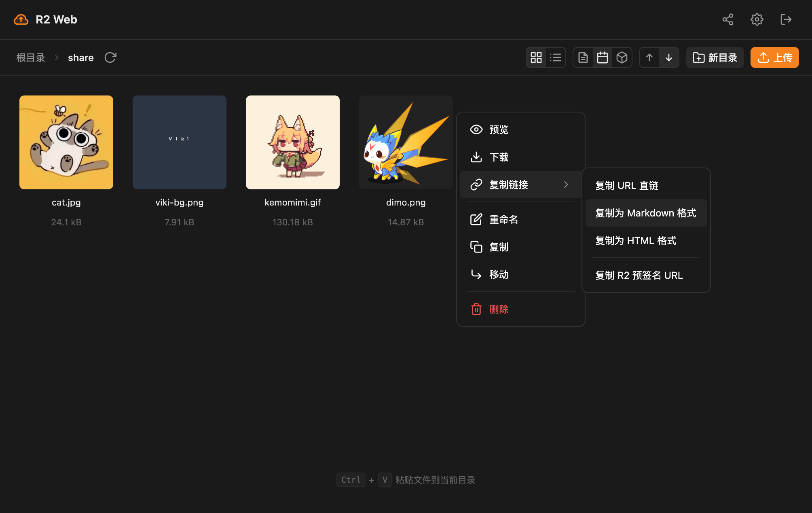This screenshot has width=812, height=513.
Task: Choose 复制 R2 预签名 URL
Action: [639, 275]
